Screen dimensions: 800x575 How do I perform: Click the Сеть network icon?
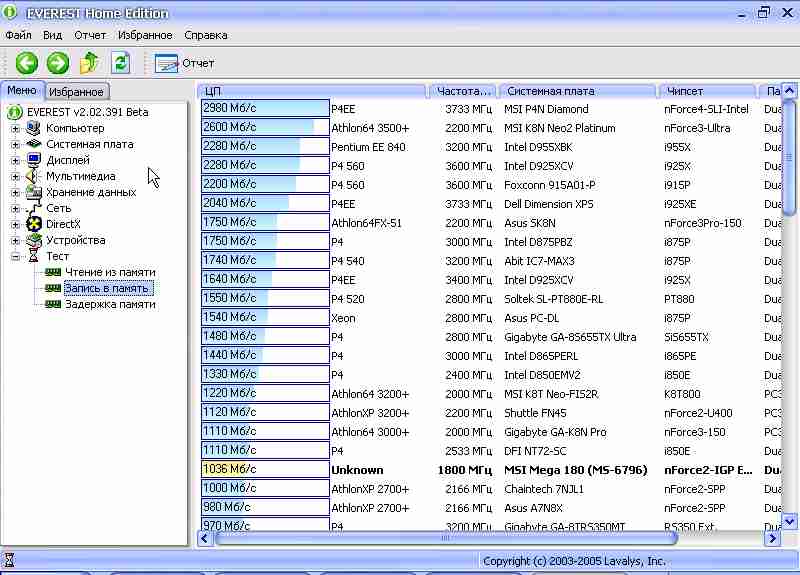(34, 208)
